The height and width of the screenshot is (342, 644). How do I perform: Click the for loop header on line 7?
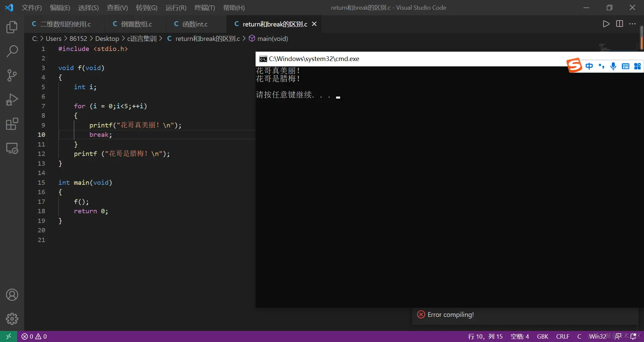tap(110, 106)
